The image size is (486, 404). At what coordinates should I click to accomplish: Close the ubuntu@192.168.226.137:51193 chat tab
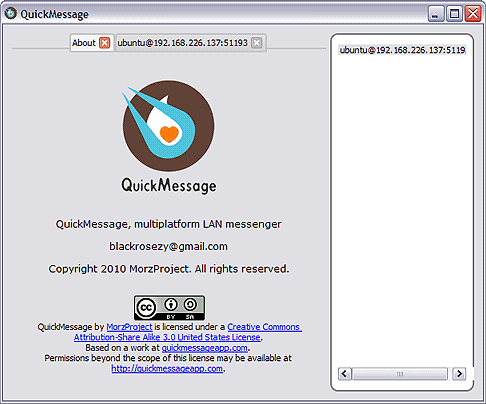(x=256, y=43)
